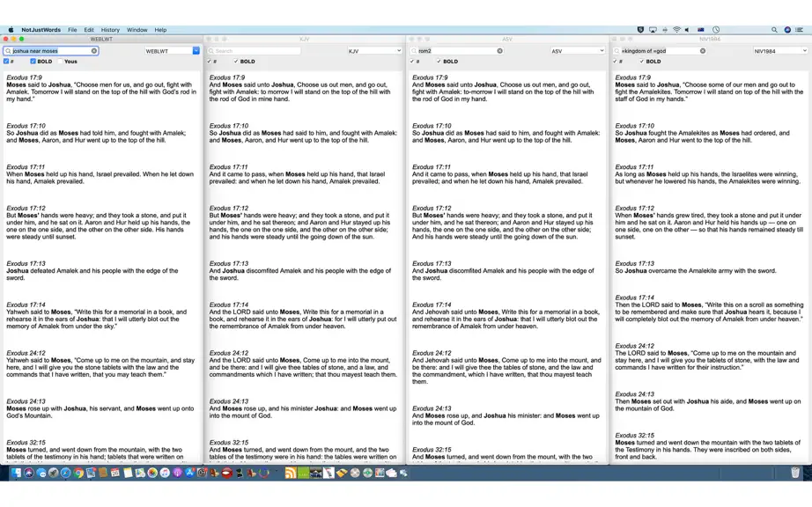Open Time Machine clock icon in menu bar

pos(716,30)
